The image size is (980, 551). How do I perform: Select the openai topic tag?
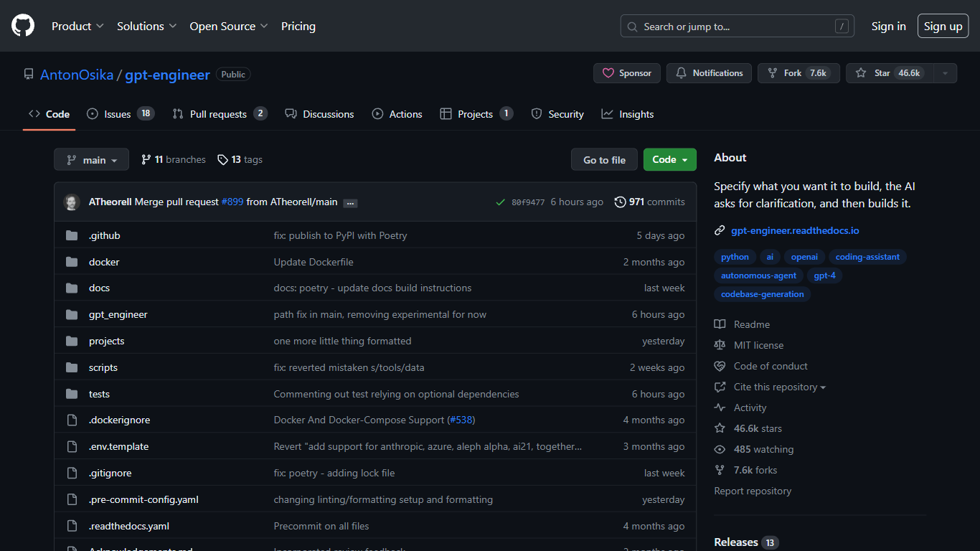tap(804, 257)
